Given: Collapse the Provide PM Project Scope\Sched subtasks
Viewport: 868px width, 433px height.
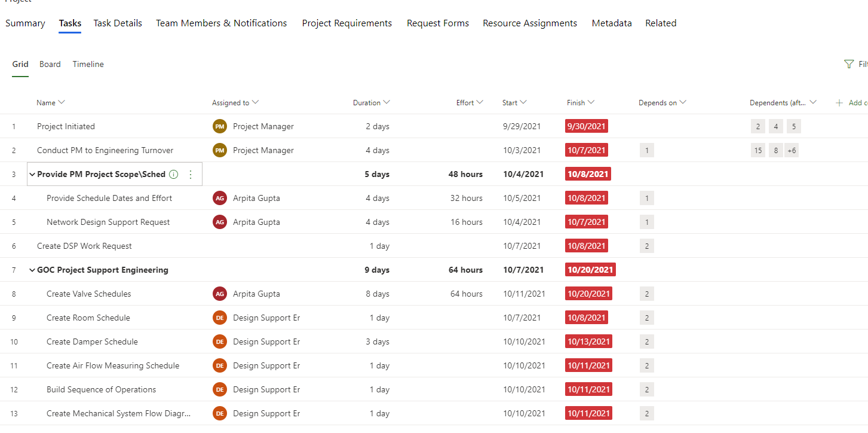Looking at the screenshot, I should pyautogui.click(x=32, y=174).
